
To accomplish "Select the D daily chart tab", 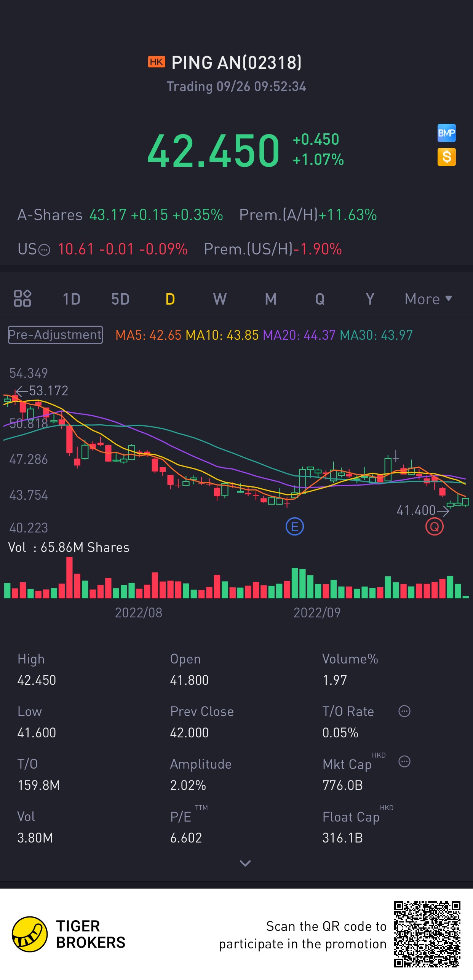I will tap(170, 299).
